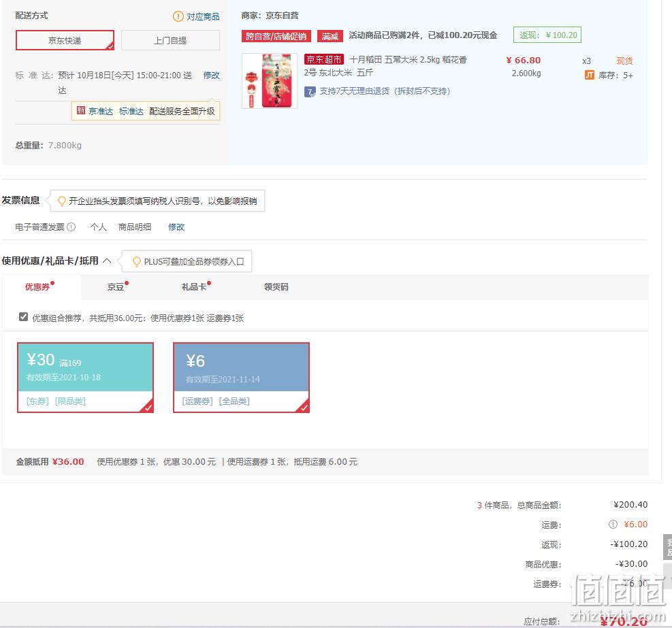The image size is (672, 628).
Task: Click the 商品优惠 -¥30.00 value
Action: (x=631, y=563)
